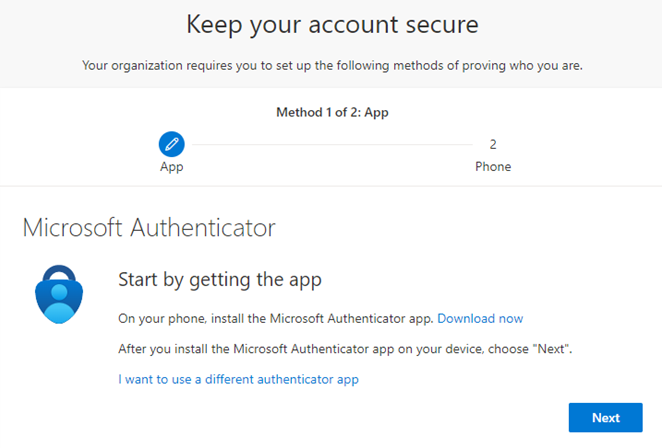Click the "Phone" step label
This screenshot has height=448, width=662.
493,167
